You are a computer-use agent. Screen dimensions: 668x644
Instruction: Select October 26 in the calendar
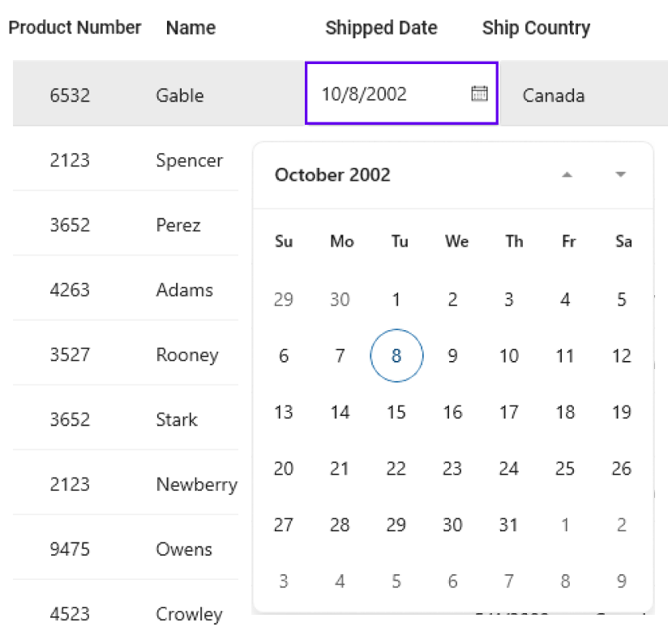coord(622,469)
